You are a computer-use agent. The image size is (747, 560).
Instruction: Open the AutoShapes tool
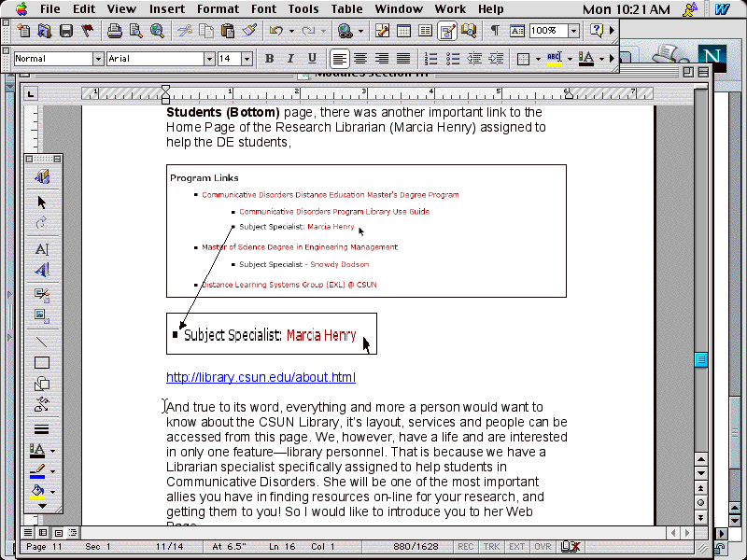tap(42, 384)
